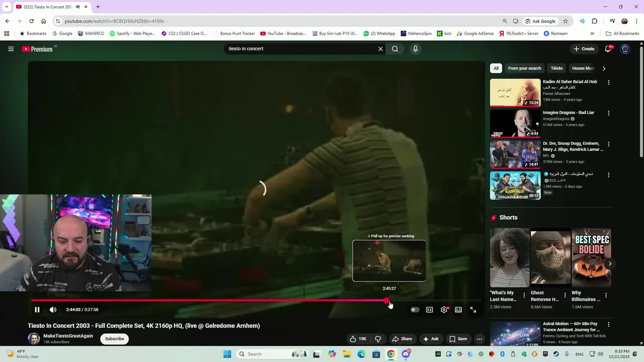Open Windows Start menu

click(227, 354)
